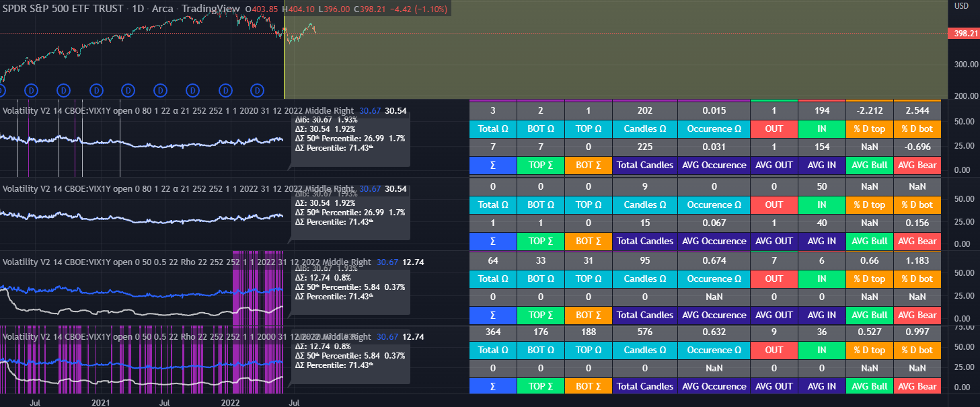The image size is (980, 407).
Task: Click the 0.527 % D top value
Action: [x=870, y=332]
